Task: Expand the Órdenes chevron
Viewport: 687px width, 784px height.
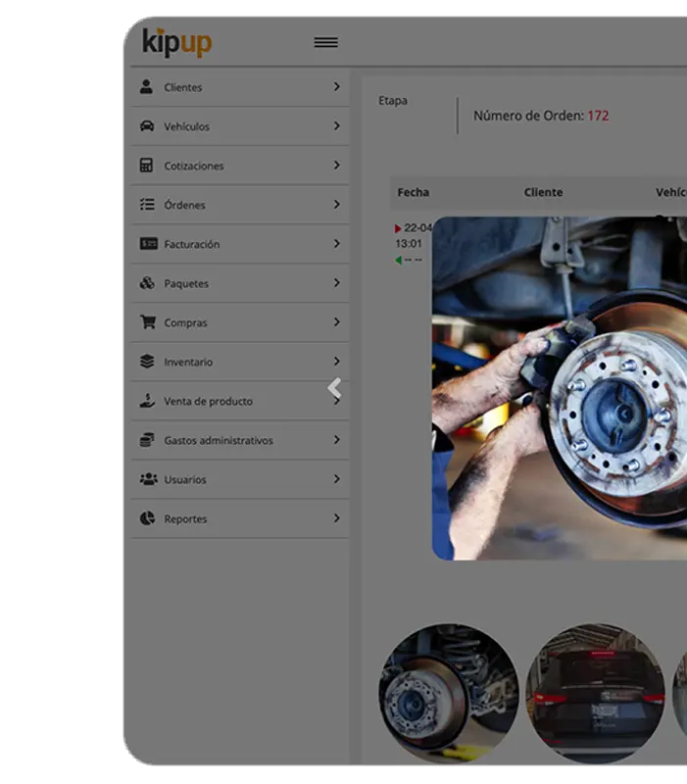Action: pyautogui.click(x=337, y=204)
